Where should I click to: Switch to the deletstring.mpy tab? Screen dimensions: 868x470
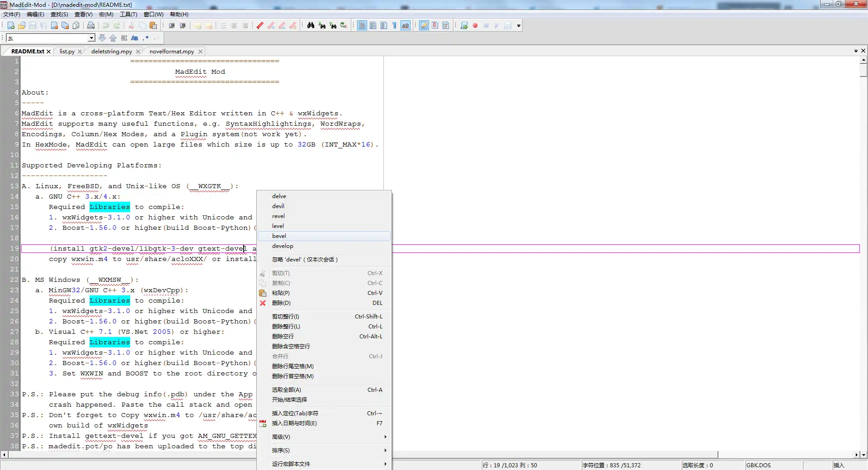click(x=112, y=52)
